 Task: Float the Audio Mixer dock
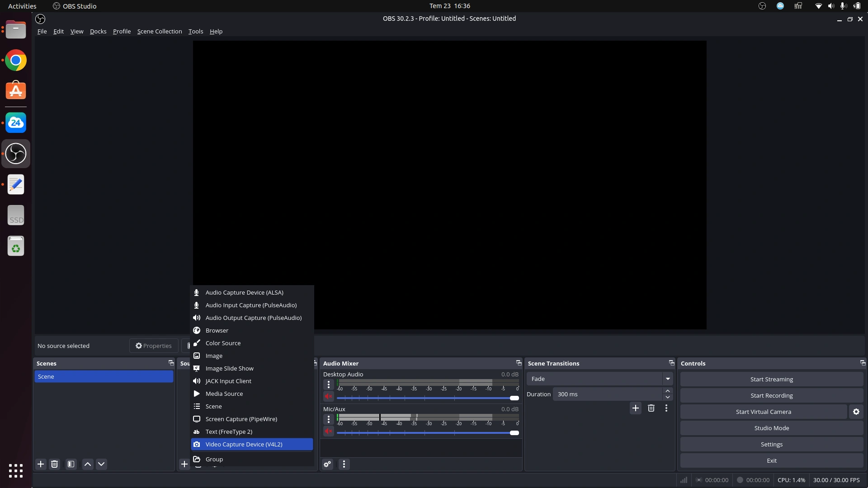[x=519, y=363]
